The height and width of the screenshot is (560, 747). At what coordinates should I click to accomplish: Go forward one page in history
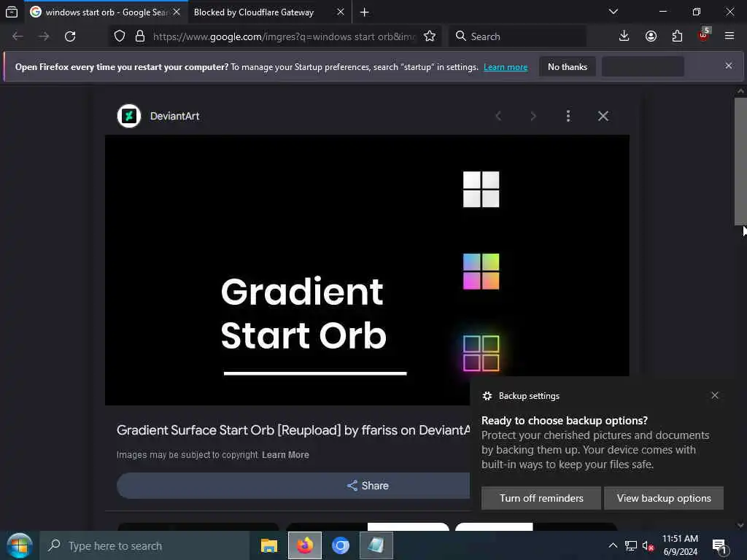44,36
